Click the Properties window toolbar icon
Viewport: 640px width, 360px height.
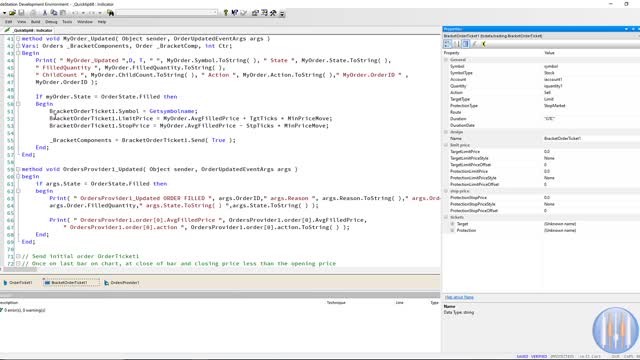tap(255, 13)
